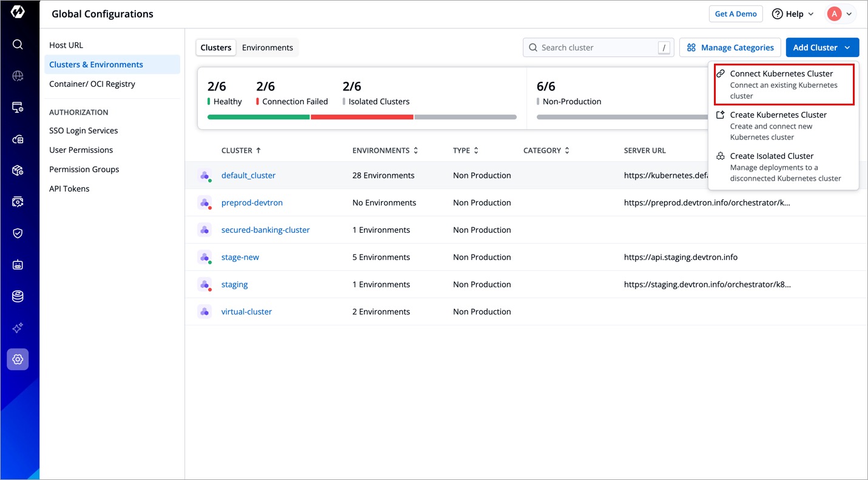Click the AI sparkle icon in sidebar
This screenshot has height=480, width=868.
coord(18,328)
